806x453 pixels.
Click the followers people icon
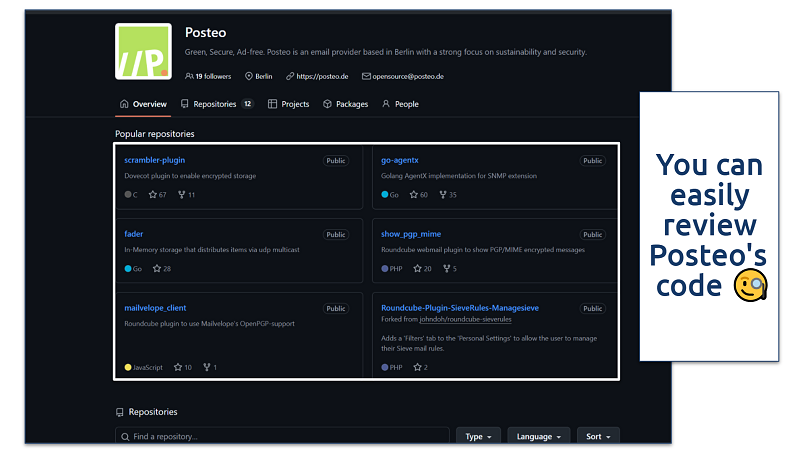pos(189,76)
